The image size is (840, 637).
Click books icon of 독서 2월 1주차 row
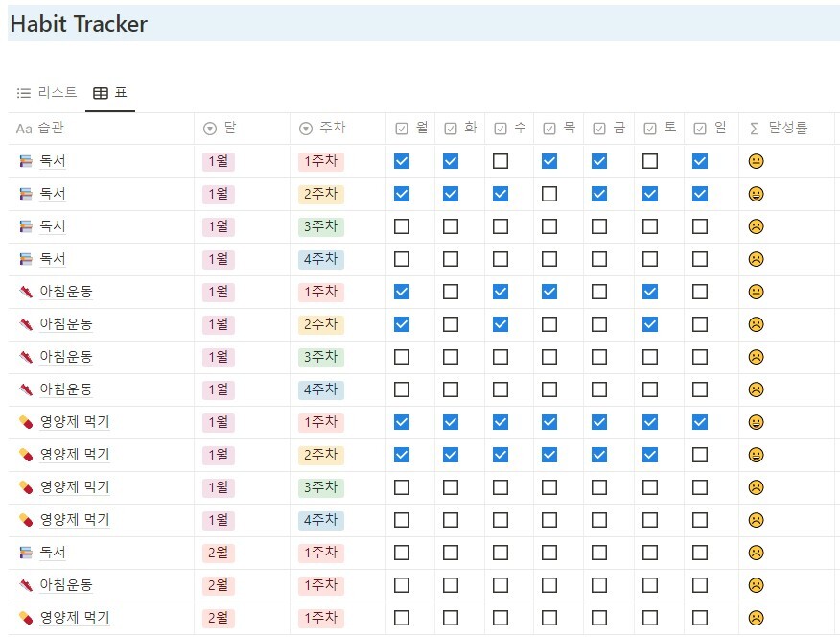[26, 553]
